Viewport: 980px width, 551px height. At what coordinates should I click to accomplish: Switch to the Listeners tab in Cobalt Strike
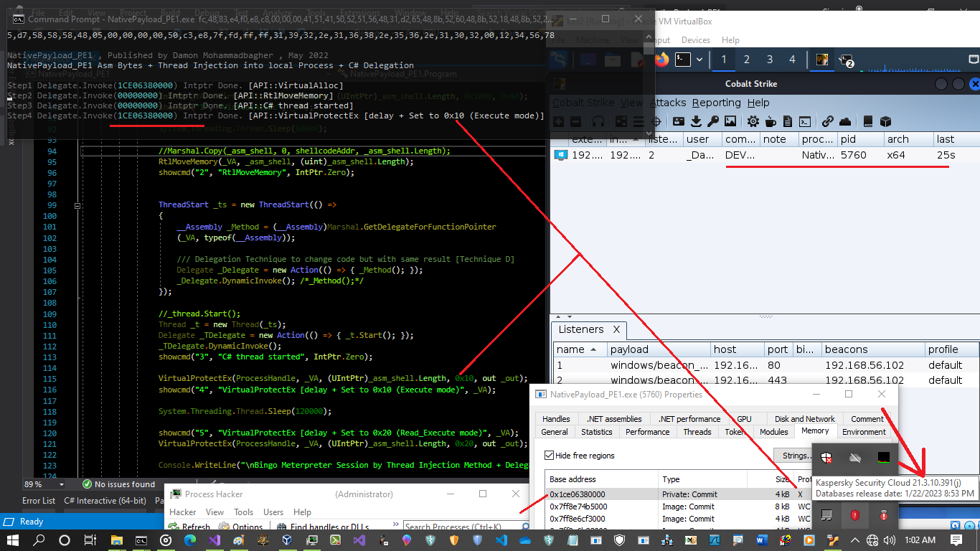click(x=588, y=330)
